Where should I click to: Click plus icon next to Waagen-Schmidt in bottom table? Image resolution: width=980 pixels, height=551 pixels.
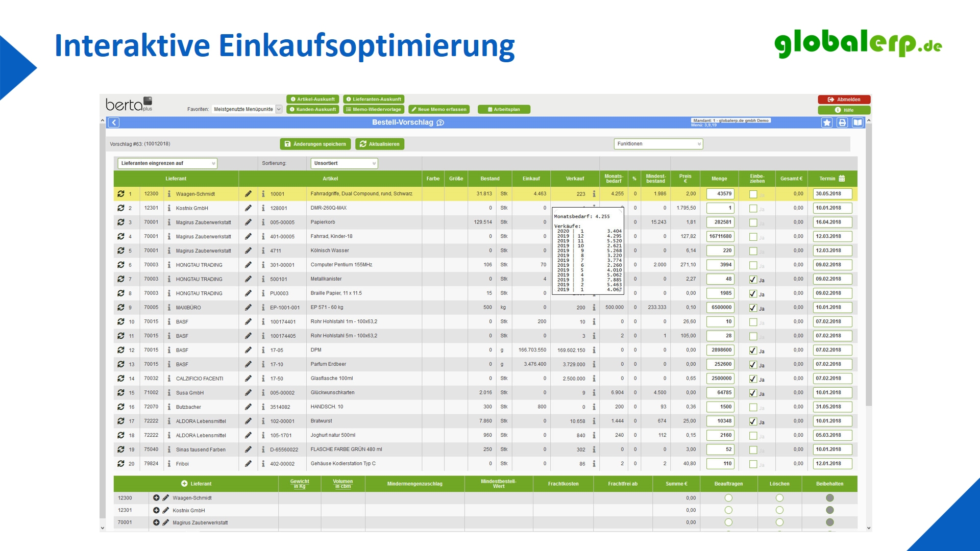click(x=156, y=498)
